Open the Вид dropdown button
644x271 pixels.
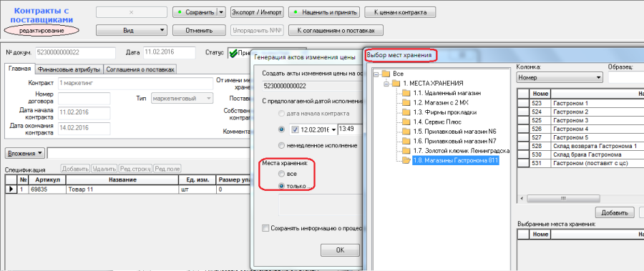(132, 30)
